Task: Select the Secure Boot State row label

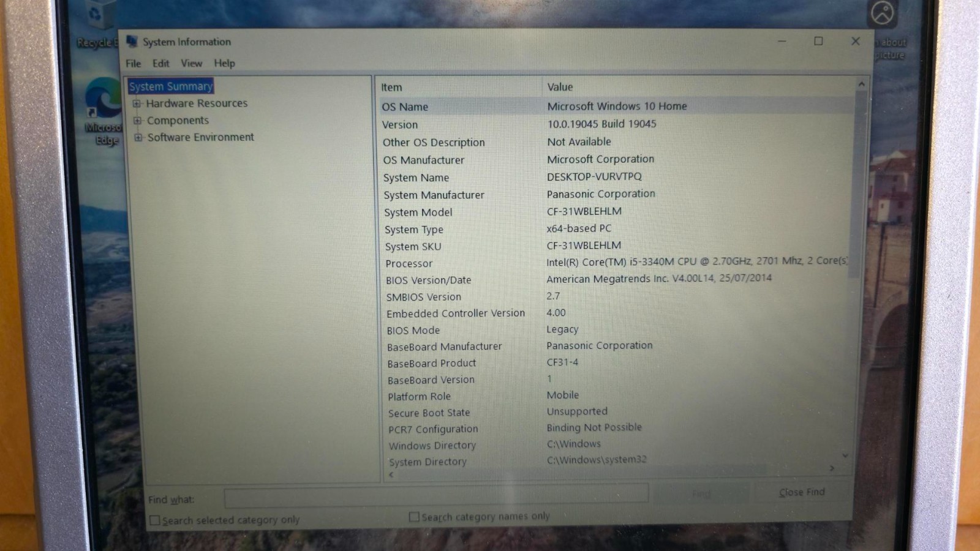Action: [429, 413]
